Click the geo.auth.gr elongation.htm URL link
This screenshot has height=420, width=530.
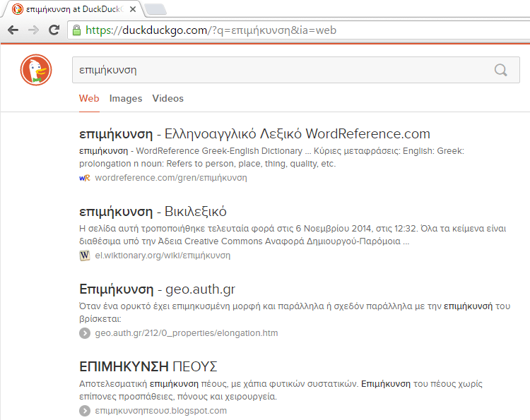click(x=187, y=333)
